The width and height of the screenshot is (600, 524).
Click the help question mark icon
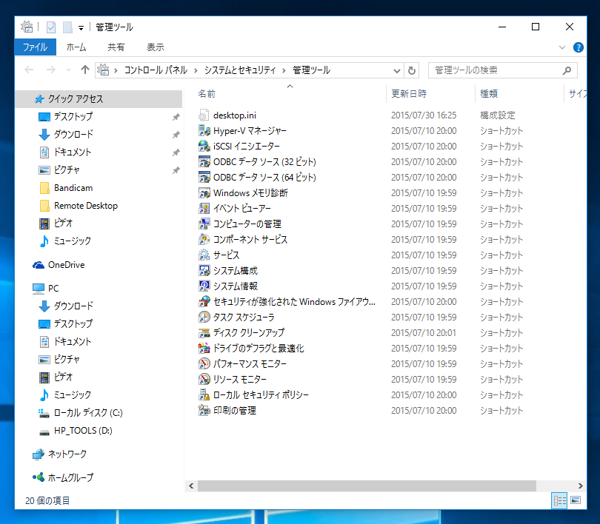point(578,47)
